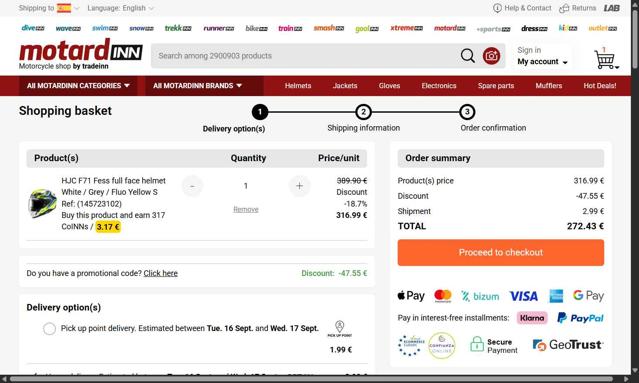The height and width of the screenshot is (383, 639).
Task: Click the Sign in link
Action: point(529,50)
